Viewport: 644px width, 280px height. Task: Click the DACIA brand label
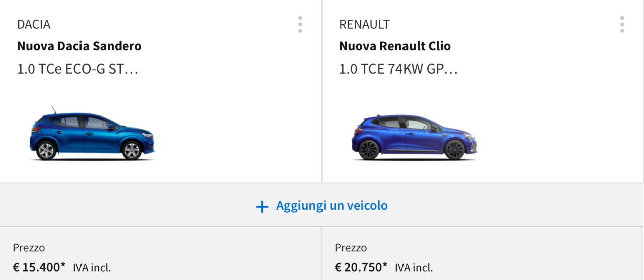tap(34, 24)
